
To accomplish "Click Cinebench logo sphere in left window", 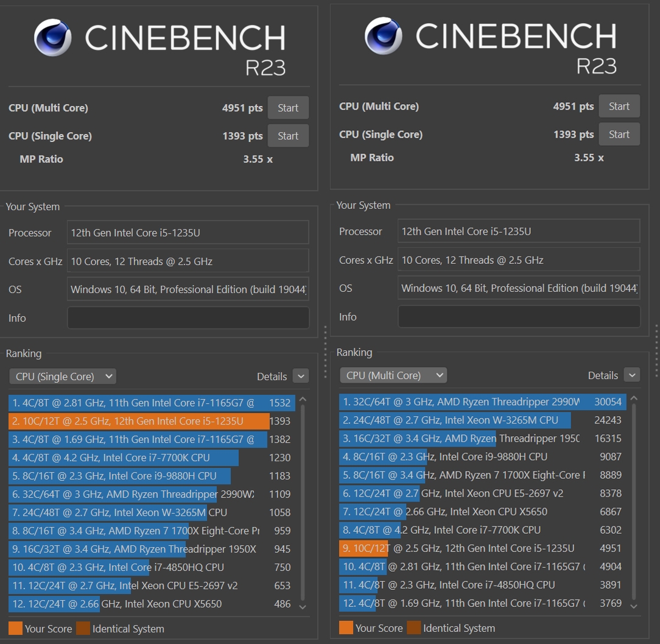I will coord(52,38).
